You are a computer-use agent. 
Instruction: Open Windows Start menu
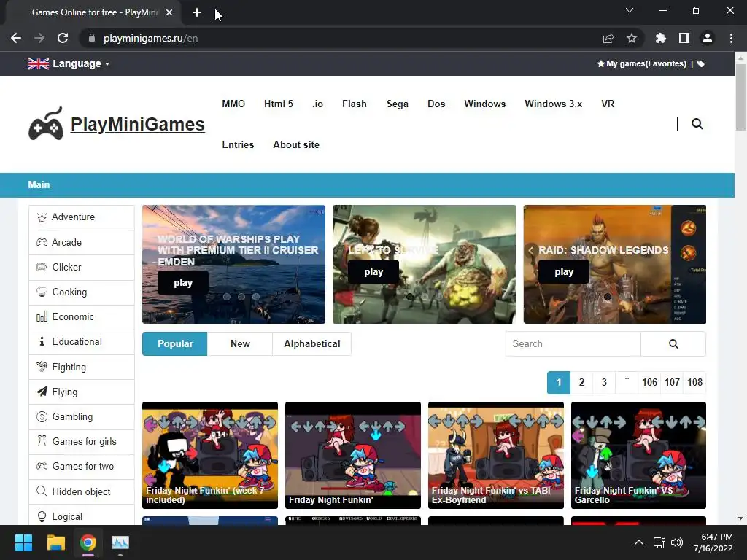coord(24,542)
